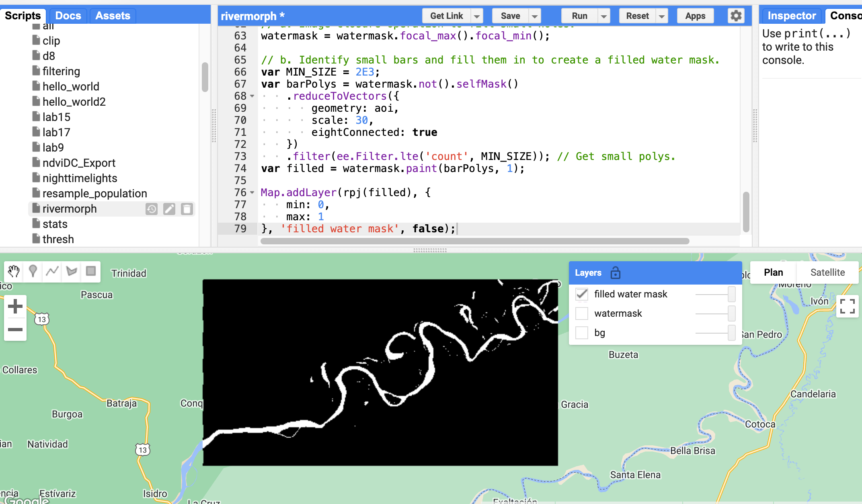Viewport: 862px width, 504px height.
Task: Open revision history for rivermorph script
Action: point(152,209)
